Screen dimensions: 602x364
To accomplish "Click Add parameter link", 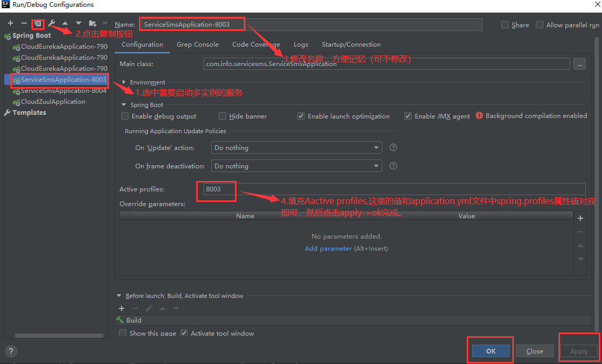I will 328,249.
